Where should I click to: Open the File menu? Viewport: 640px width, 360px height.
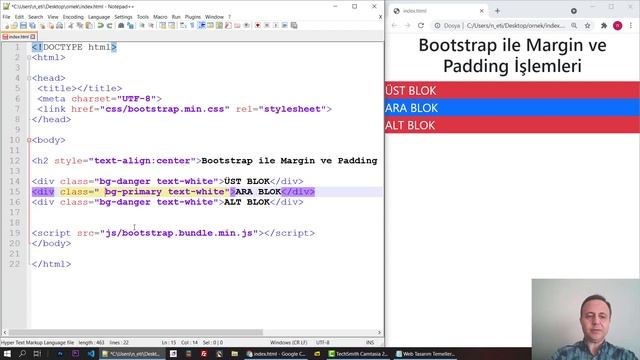7,17
